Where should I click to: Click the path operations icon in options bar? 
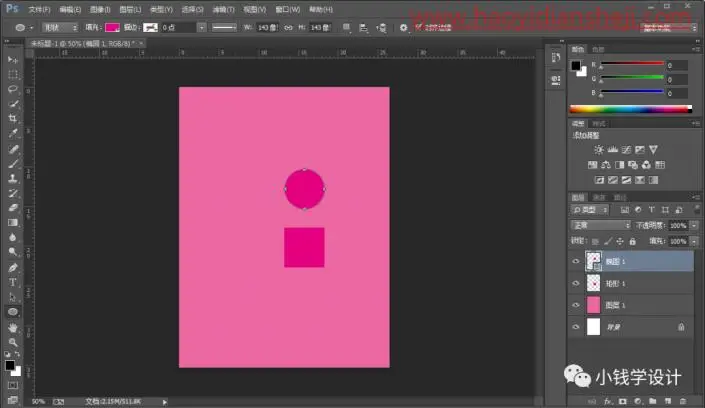point(346,27)
